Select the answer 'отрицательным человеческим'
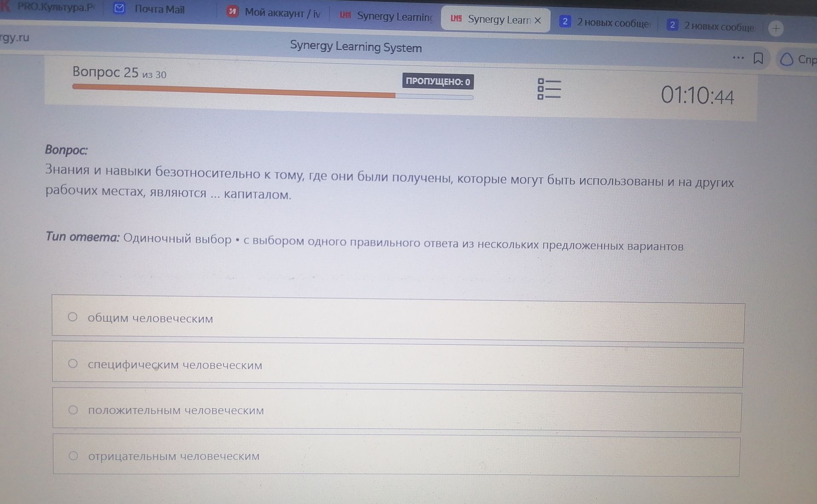 (x=397, y=456)
